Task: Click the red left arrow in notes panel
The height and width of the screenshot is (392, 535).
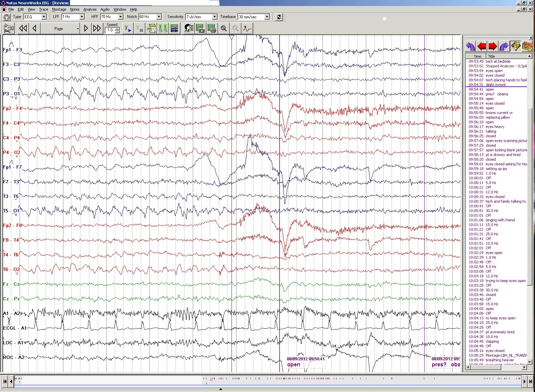Action: pos(482,46)
